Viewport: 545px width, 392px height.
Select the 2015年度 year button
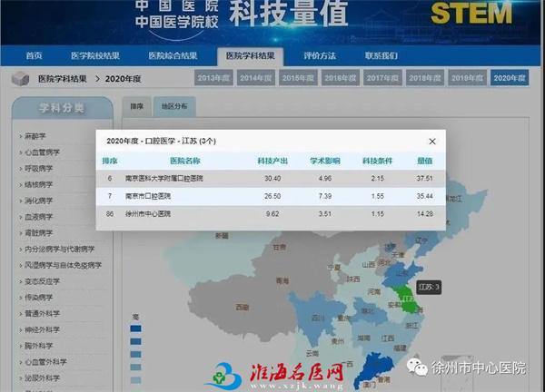coord(298,78)
